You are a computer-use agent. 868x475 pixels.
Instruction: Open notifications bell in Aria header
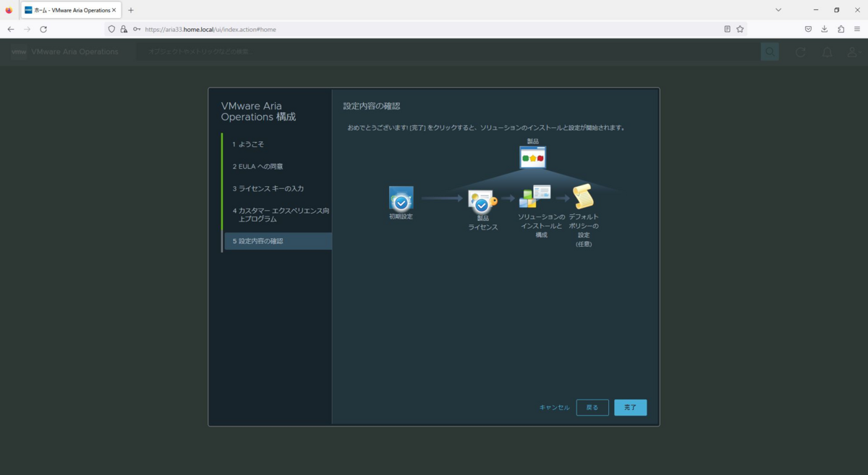827,52
